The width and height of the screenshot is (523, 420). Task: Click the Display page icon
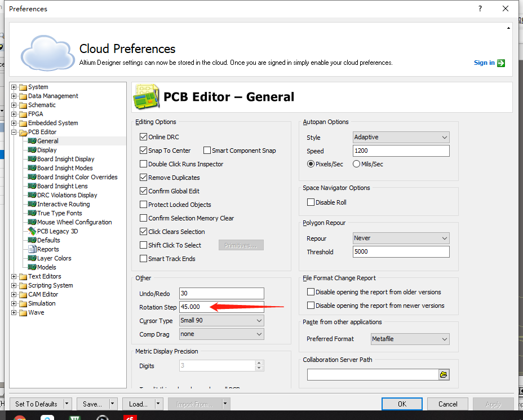click(x=32, y=150)
